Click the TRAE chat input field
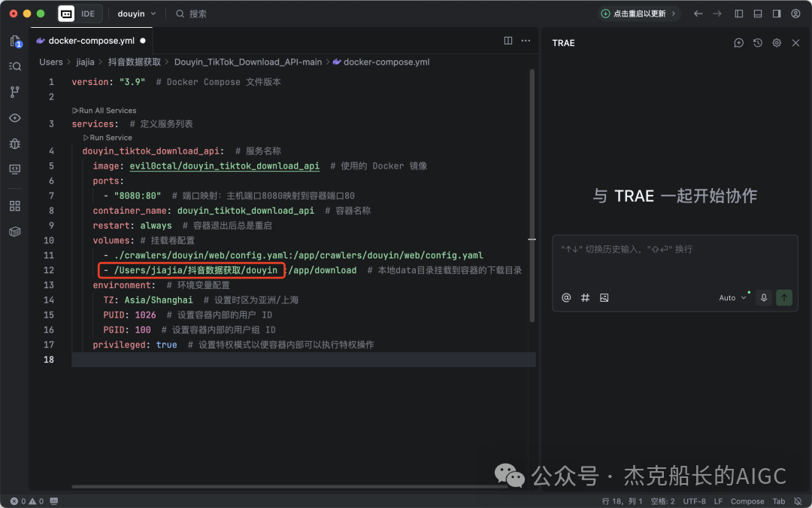 tap(674, 262)
